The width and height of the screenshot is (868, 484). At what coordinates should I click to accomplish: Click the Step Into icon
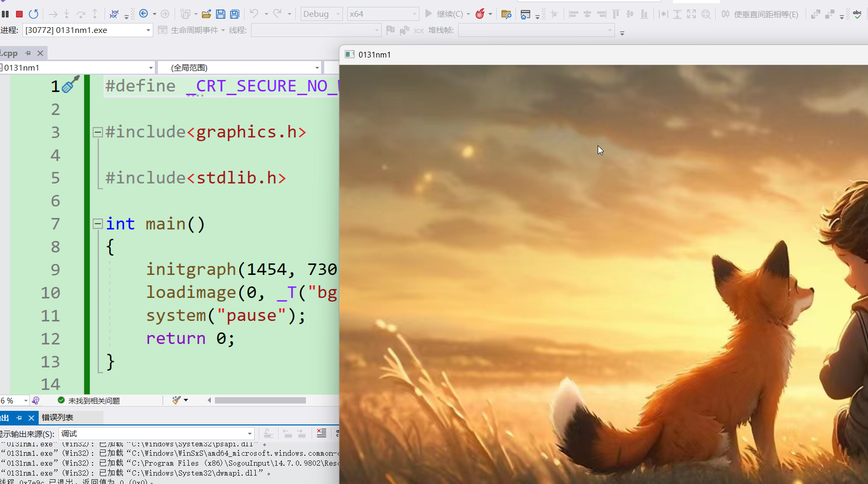[x=66, y=14]
